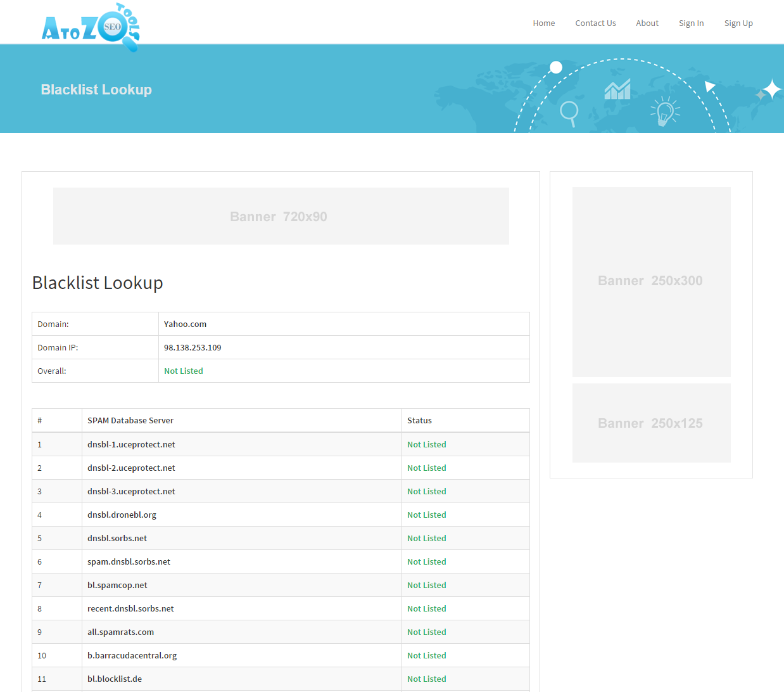Open the About page
The width and height of the screenshot is (784, 692).
647,23
